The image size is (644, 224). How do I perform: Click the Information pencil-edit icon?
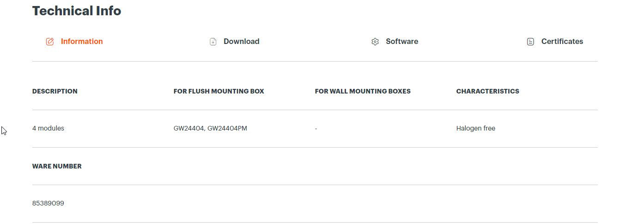50,42
